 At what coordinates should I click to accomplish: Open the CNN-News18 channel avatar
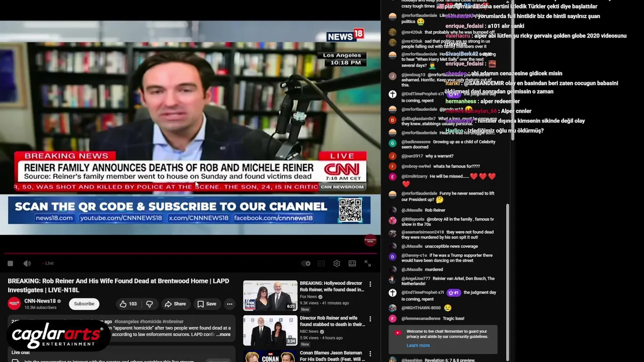(x=14, y=304)
